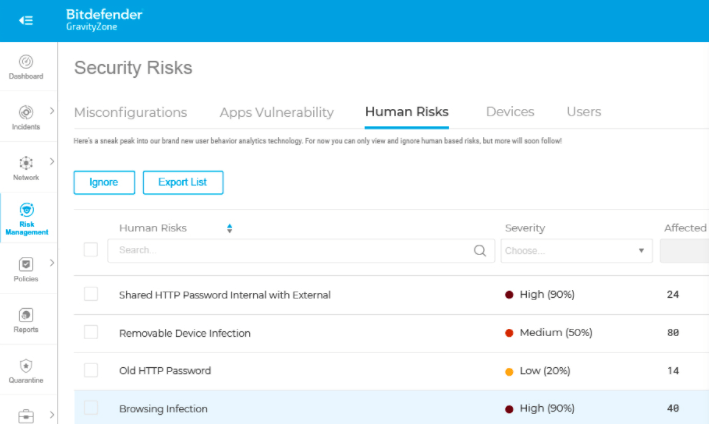Image resolution: width=709 pixels, height=424 pixels.
Task: Open the Severity Choose dropdown
Action: click(577, 251)
